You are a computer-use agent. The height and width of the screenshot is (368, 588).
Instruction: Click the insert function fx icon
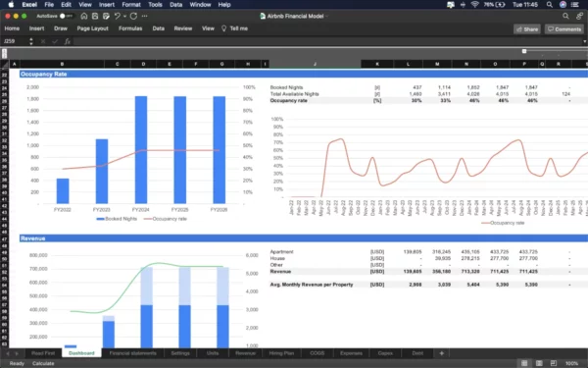(68, 41)
